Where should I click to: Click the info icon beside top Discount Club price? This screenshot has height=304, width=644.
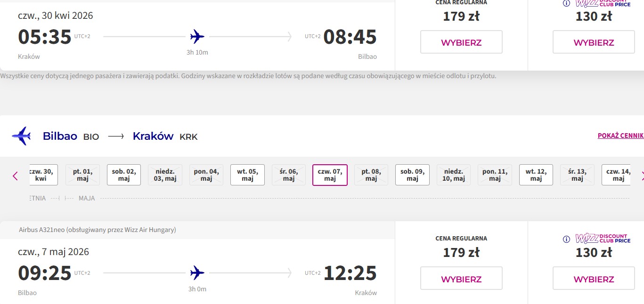(567, 3)
